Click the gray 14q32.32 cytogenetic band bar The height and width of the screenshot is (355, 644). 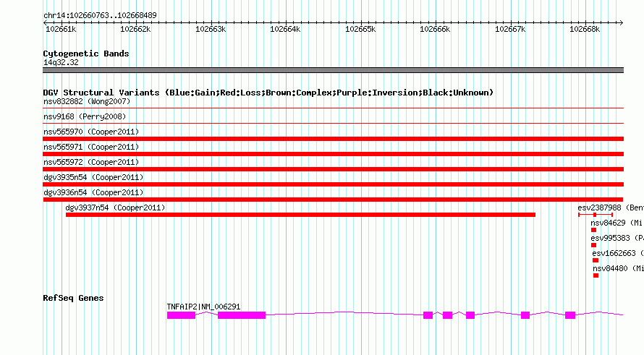(x=333, y=70)
